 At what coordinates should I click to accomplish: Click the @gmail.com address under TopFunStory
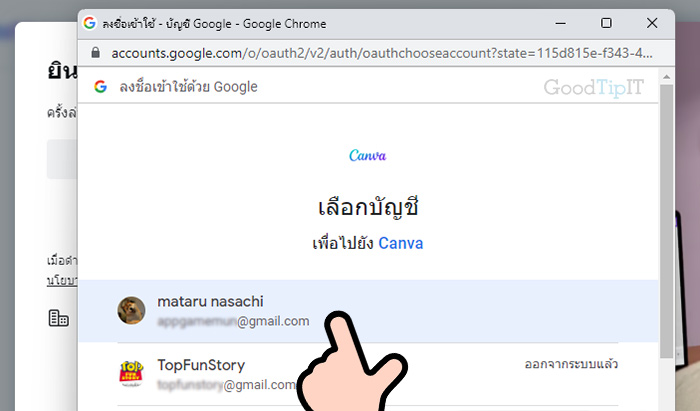coord(226,384)
